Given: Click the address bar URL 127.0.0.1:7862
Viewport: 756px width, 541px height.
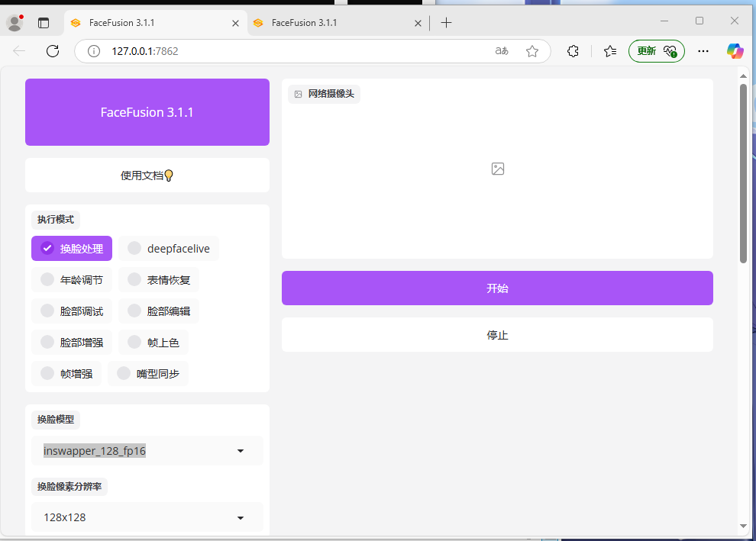Looking at the screenshot, I should click(x=145, y=51).
